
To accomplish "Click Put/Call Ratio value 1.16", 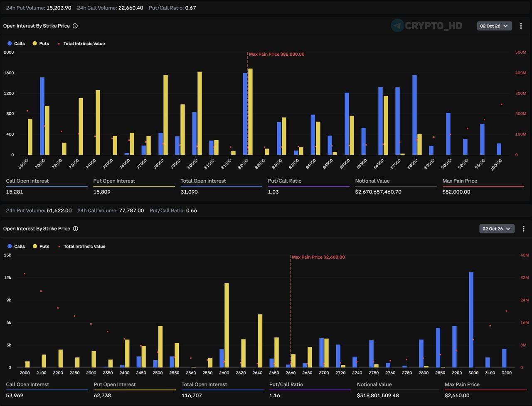I will [274, 396].
